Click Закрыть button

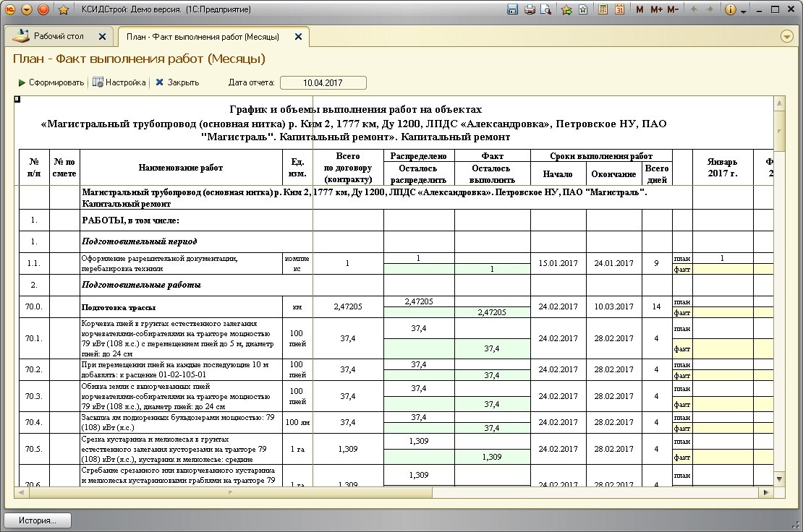(x=177, y=82)
